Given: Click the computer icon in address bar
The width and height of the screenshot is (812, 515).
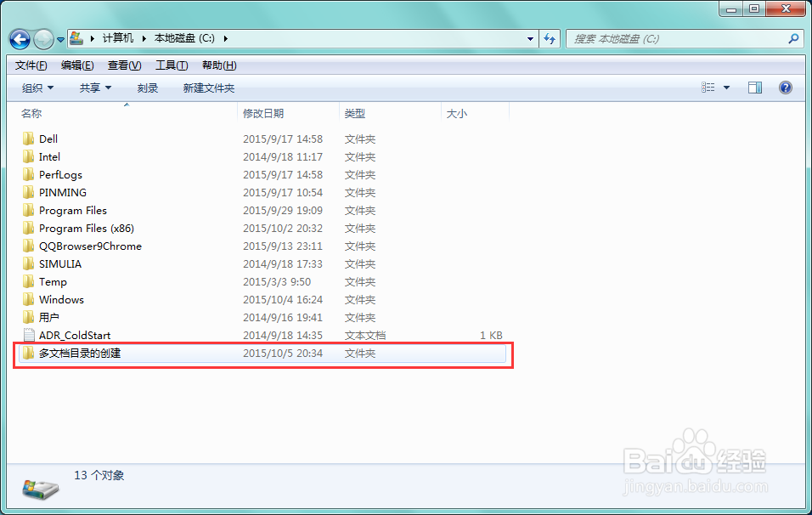Looking at the screenshot, I should (x=76, y=38).
